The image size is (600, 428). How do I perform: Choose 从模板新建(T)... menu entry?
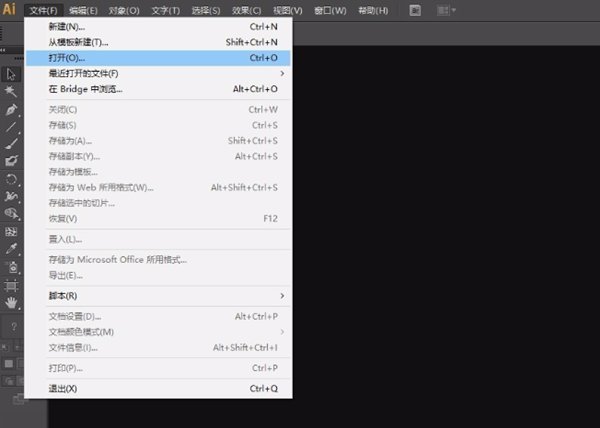tap(158, 42)
